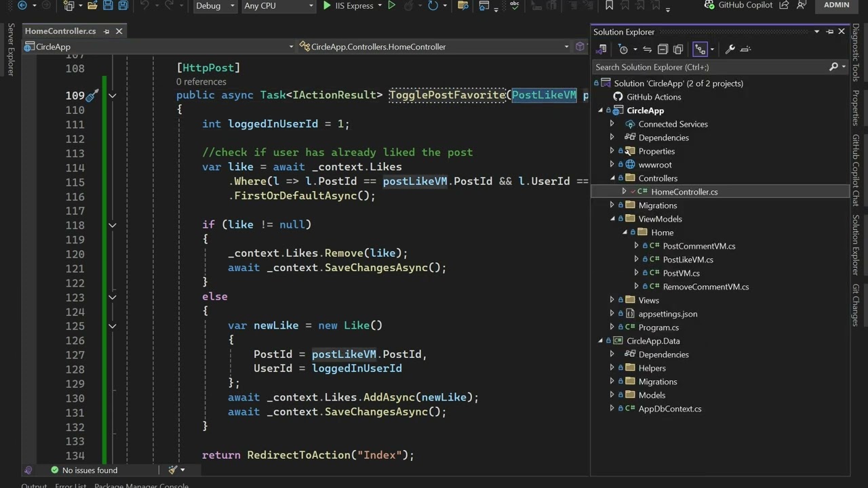Switch to the HomeController.cs editor tab
Image resolution: width=868 pixels, height=488 pixels.
(x=60, y=31)
